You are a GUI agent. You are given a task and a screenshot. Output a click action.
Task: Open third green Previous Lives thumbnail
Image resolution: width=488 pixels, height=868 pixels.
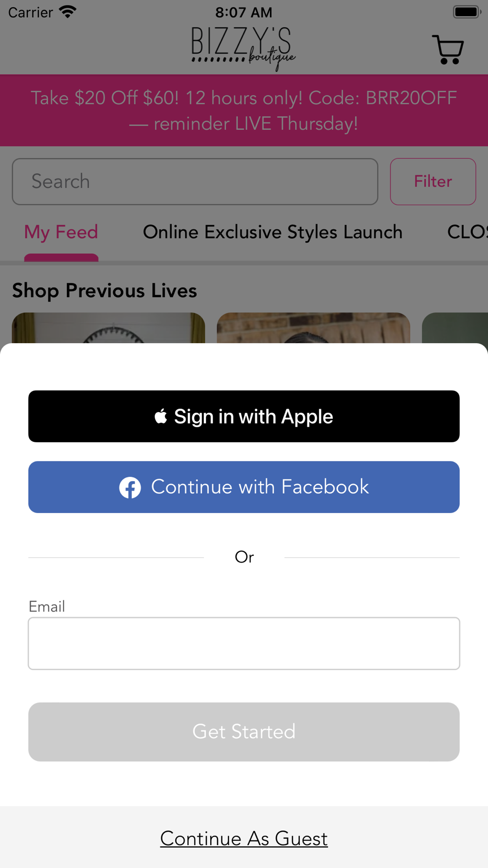pos(455,328)
